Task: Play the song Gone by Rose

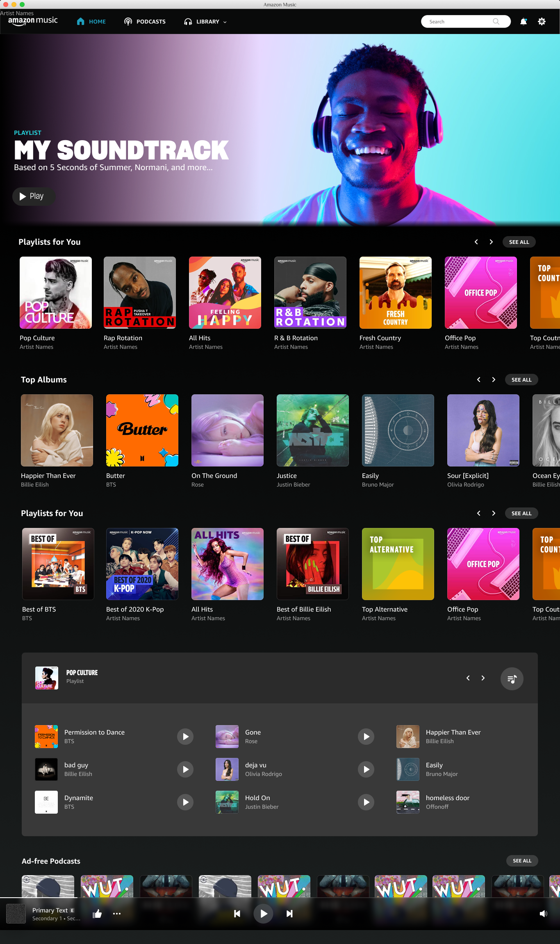Action: click(366, 737)
